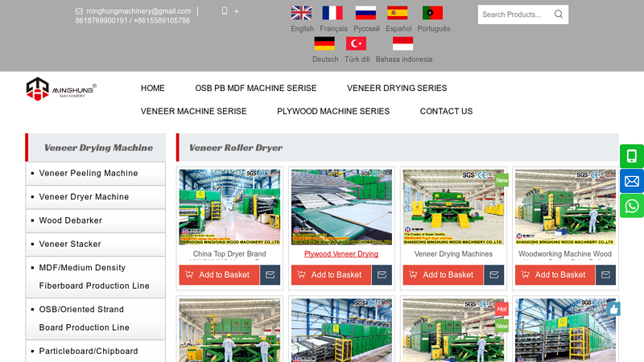
Task: Select the Spanish flag icon
Action: tap(397, 13)
